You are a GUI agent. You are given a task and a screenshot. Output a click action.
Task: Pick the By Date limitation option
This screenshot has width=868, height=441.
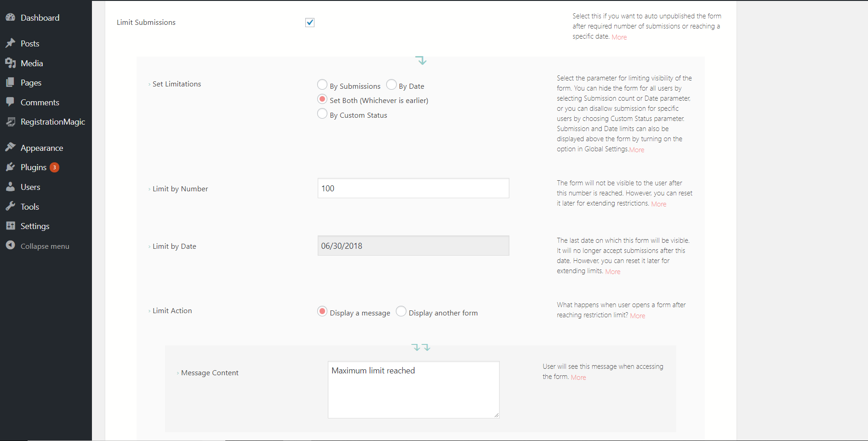391,85
